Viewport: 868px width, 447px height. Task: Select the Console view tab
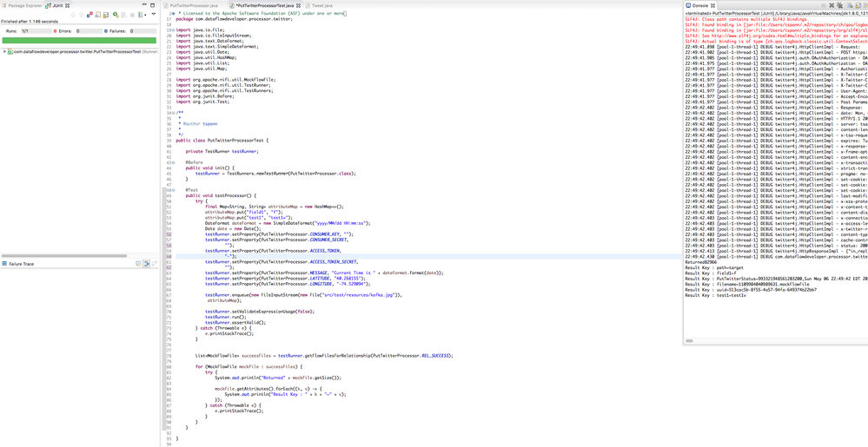701,5
